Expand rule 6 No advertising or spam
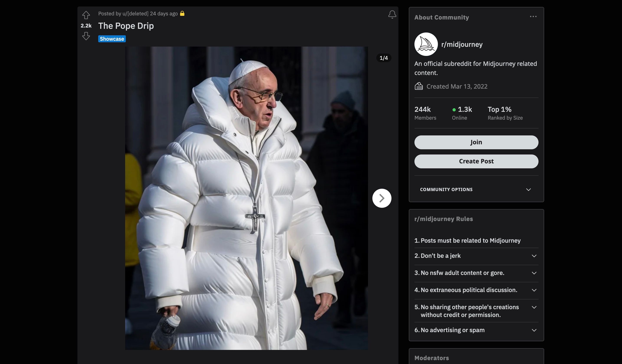Screen dimensions: 622x364 534,330
